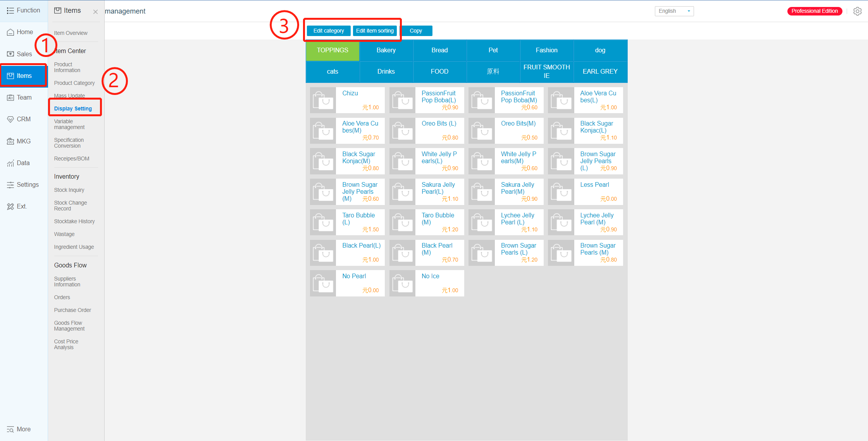Close the Items panel tab
This screenshot has width=868, height=441.
pyautogui.click(x=95, y=12)
